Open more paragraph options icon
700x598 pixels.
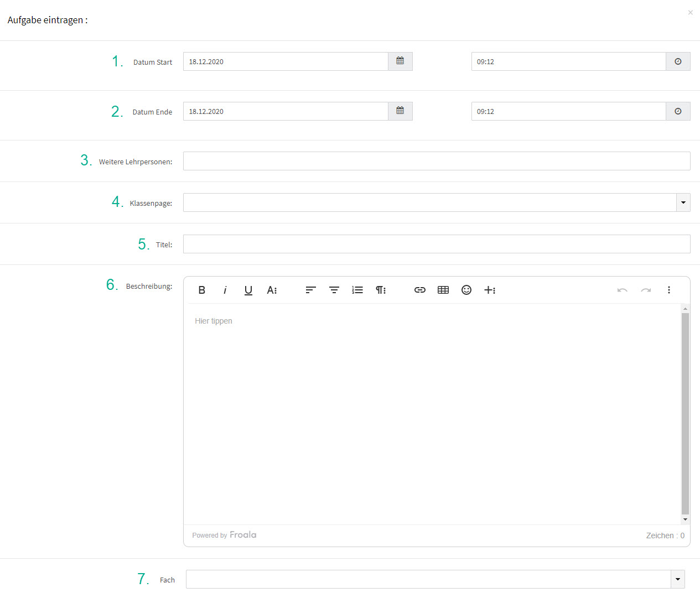(381, 290)
